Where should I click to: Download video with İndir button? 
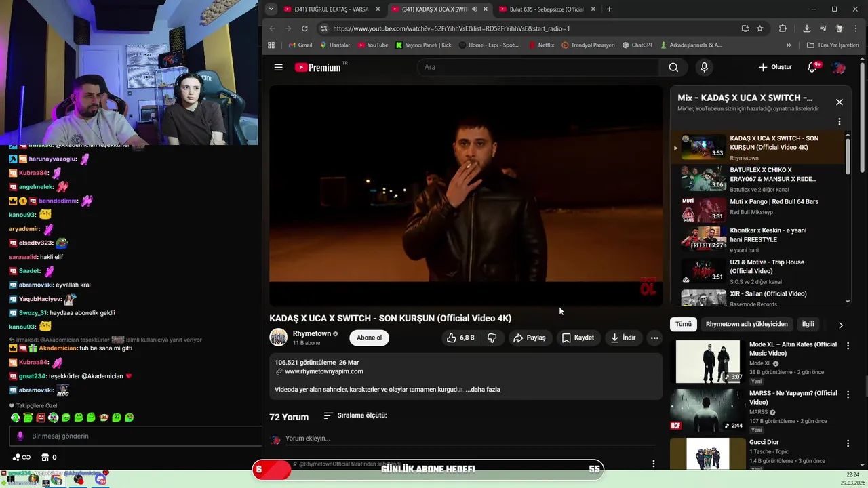tap(623, 338)
